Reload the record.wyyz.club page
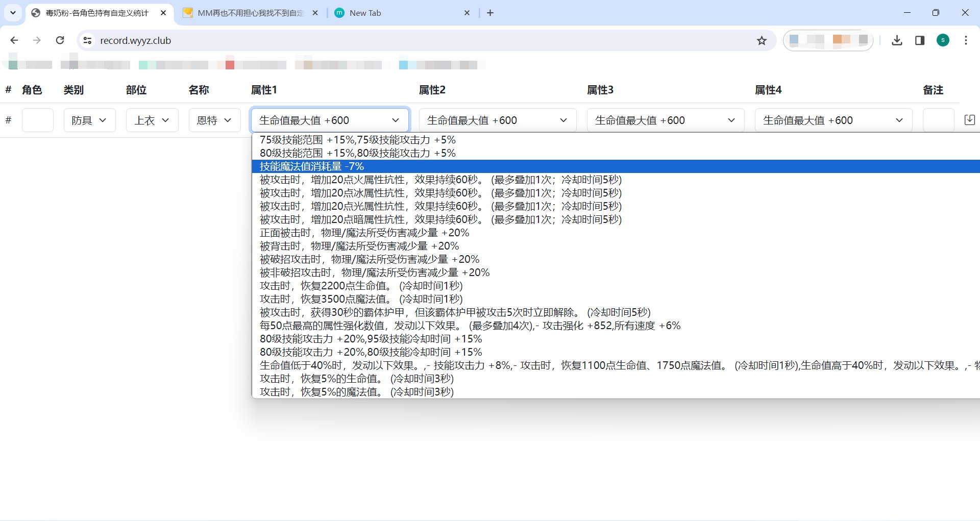This screenshot has height=521, width=980. [x=60, y=40]
